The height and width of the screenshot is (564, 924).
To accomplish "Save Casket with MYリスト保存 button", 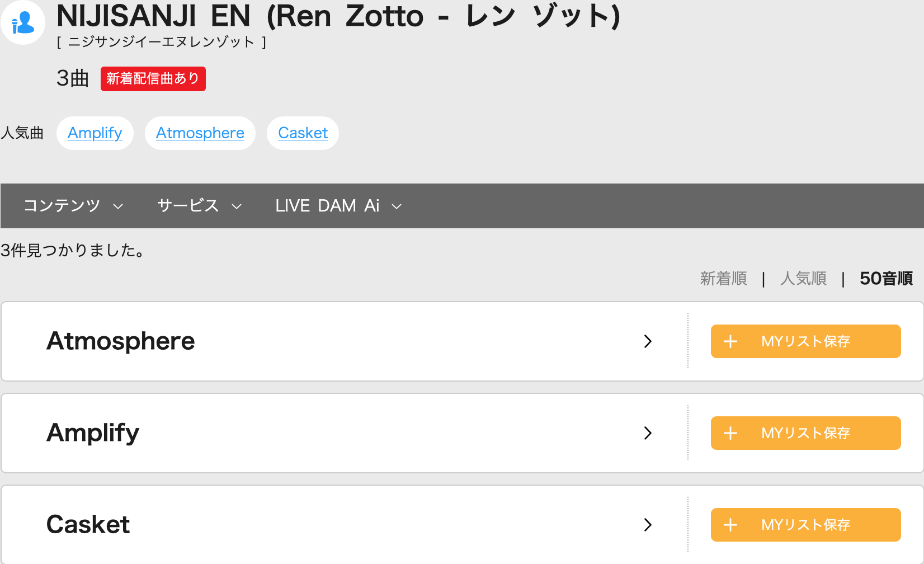I will tap(805, 525).
